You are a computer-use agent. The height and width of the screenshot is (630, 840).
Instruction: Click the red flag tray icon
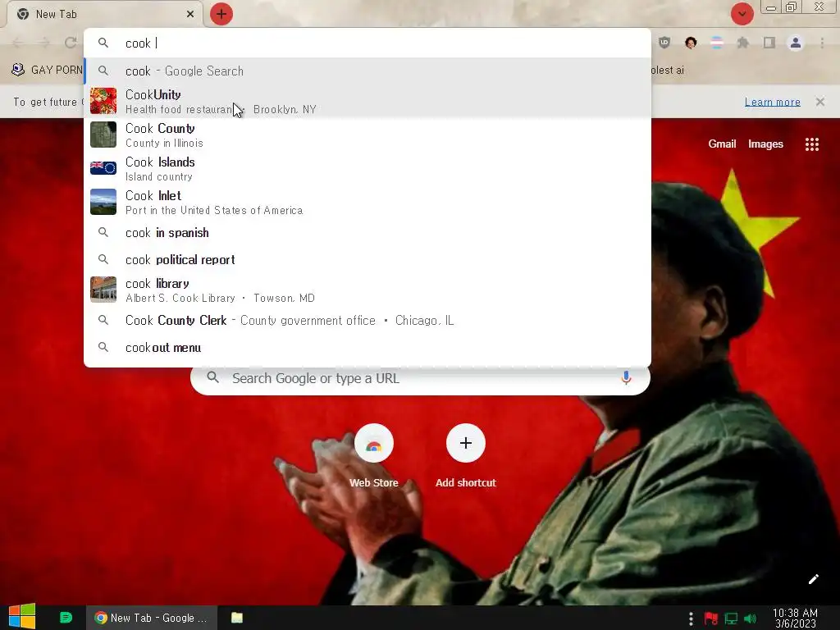[711, 619]
